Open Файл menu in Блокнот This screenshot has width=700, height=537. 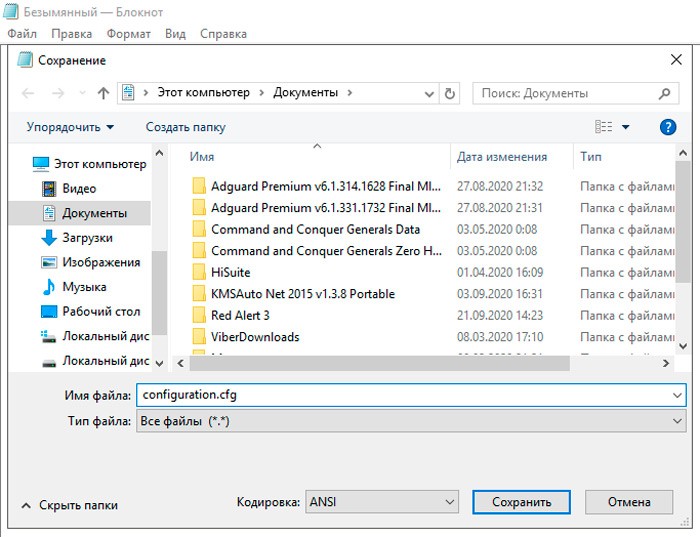tap(22, 34)
